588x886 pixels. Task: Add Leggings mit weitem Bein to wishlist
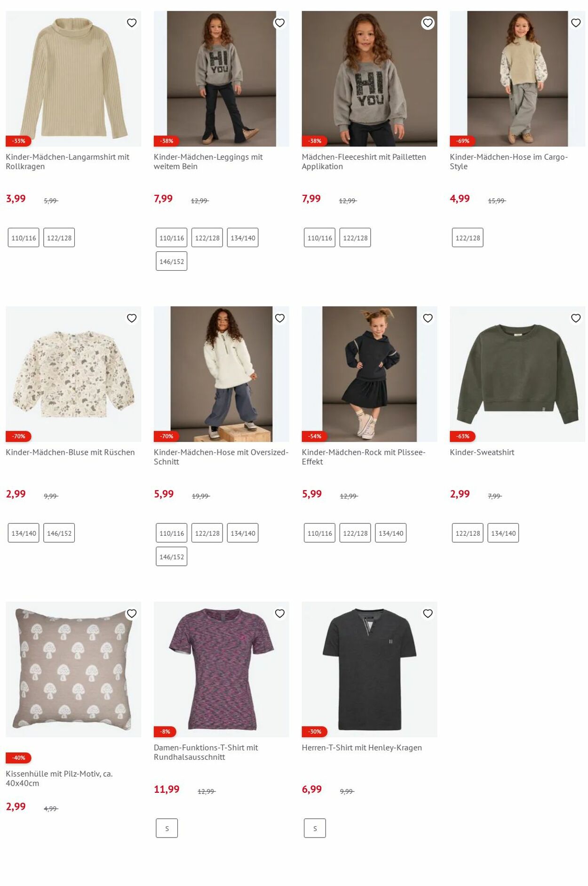click(x=280, y=23)
